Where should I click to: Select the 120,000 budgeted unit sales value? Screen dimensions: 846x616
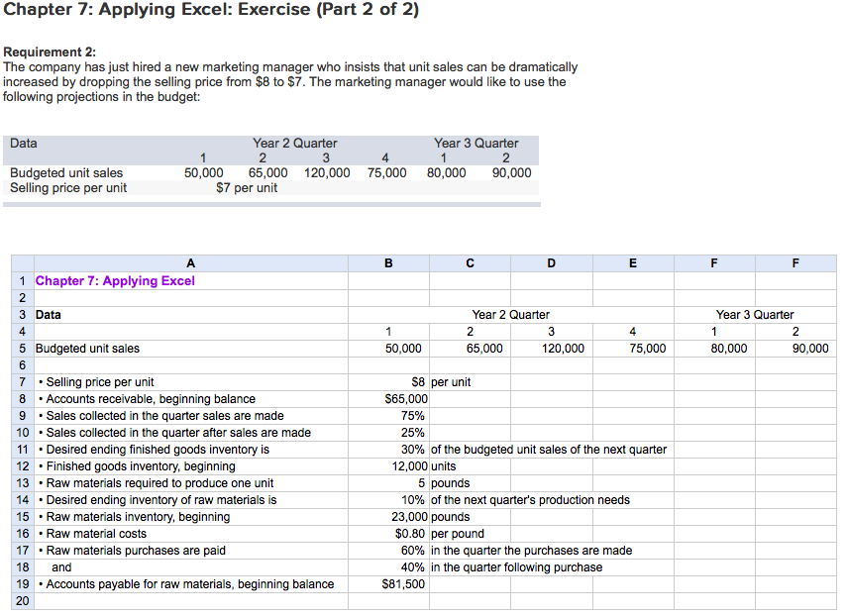click(551, 348)
